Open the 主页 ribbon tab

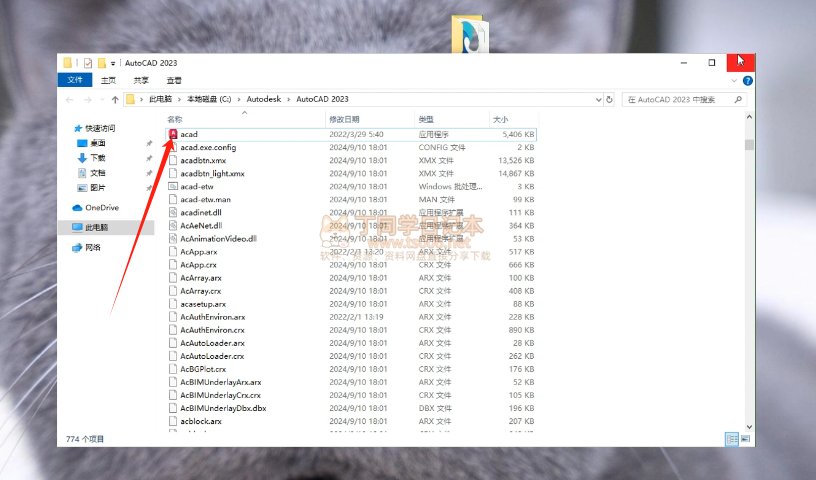click(x=108, y=80)
